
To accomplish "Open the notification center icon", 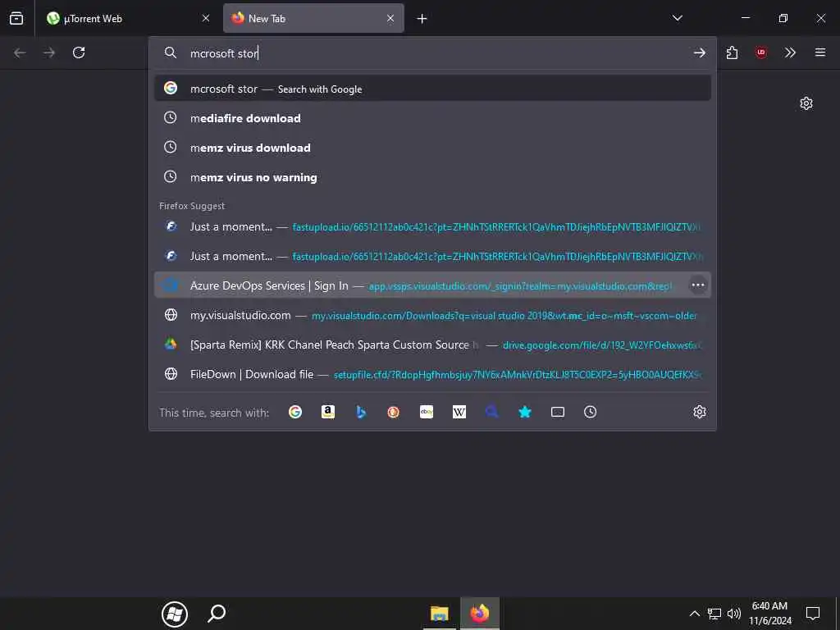I will coord(813,614).
